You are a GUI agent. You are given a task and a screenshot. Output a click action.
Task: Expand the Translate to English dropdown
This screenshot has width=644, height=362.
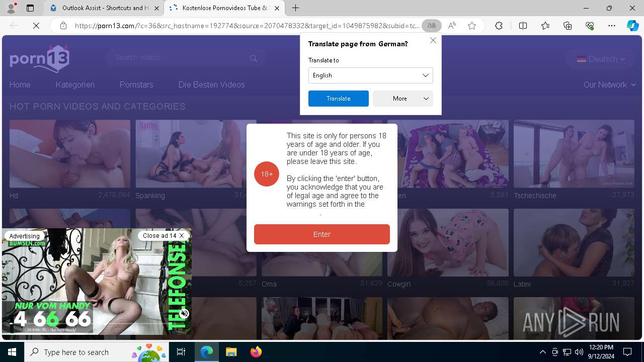tap(370, 75)
